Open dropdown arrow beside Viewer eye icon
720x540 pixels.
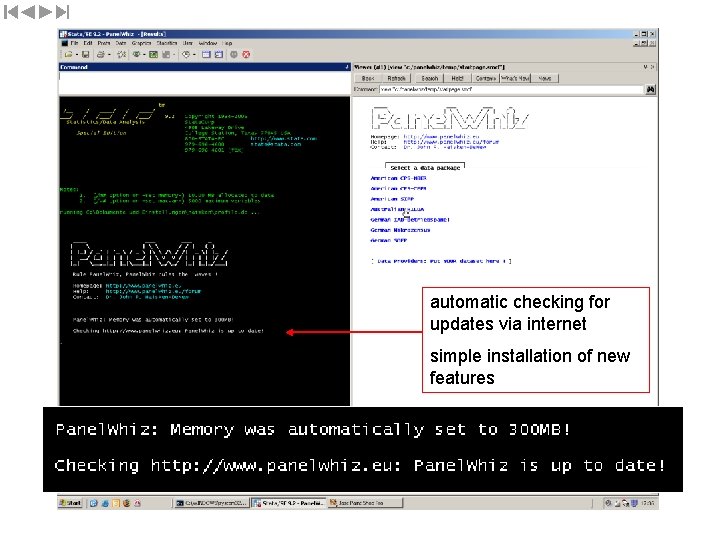click(x=144, y=55)
